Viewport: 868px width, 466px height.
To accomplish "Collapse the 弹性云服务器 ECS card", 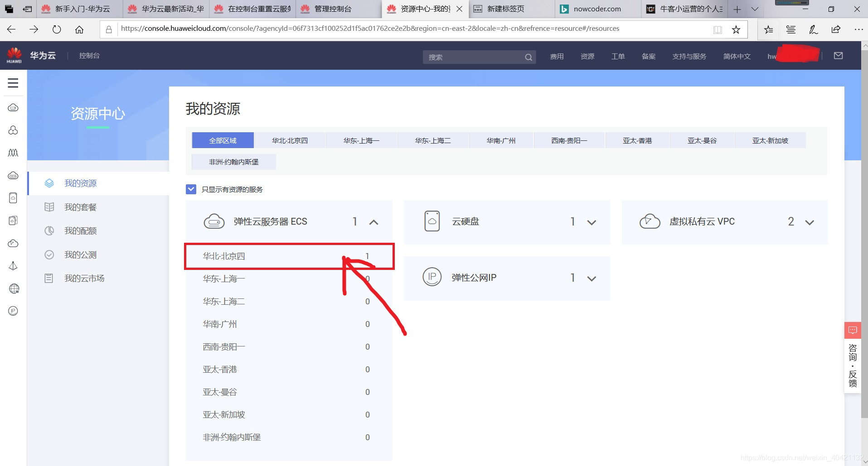I will pos(373,222).
